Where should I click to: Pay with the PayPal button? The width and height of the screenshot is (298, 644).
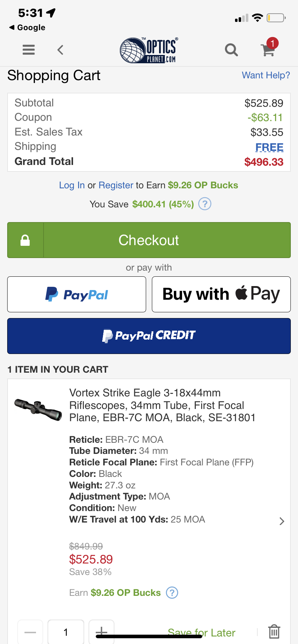pos(77,294)
